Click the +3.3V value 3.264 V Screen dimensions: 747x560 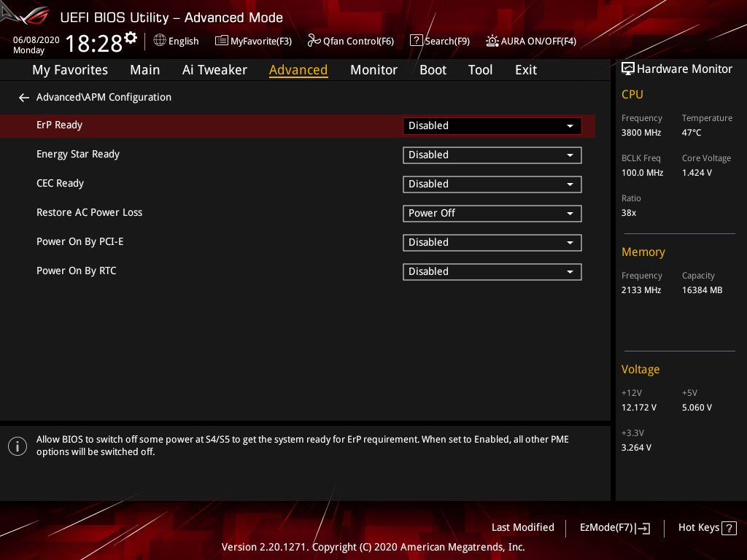pyautogui.click(x=636, y=448)
